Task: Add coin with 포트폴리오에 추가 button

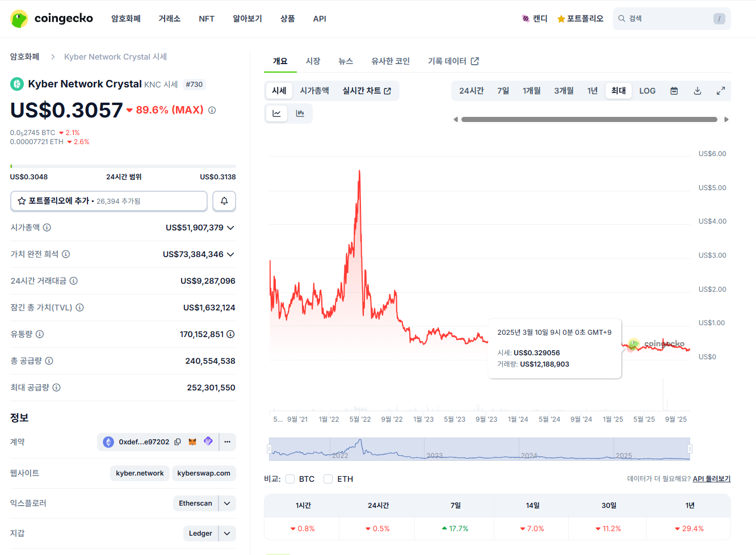Action: pyautogui.click(x=109, y=201)
